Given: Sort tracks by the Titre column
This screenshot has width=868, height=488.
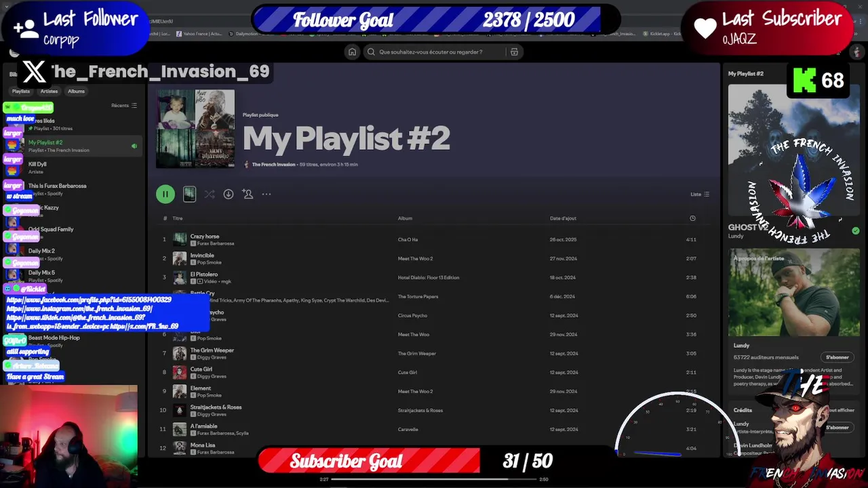Looking at the screenshot, I should coord(178,218).
